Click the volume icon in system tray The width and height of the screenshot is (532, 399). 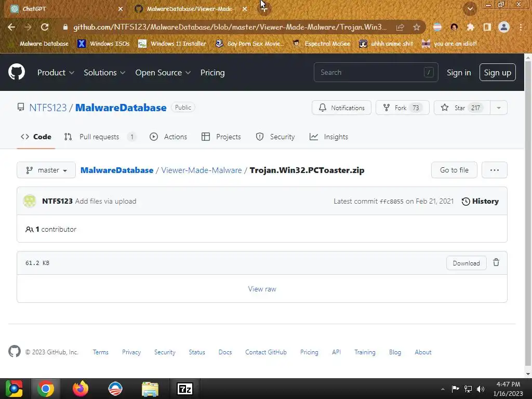(481, 389)
